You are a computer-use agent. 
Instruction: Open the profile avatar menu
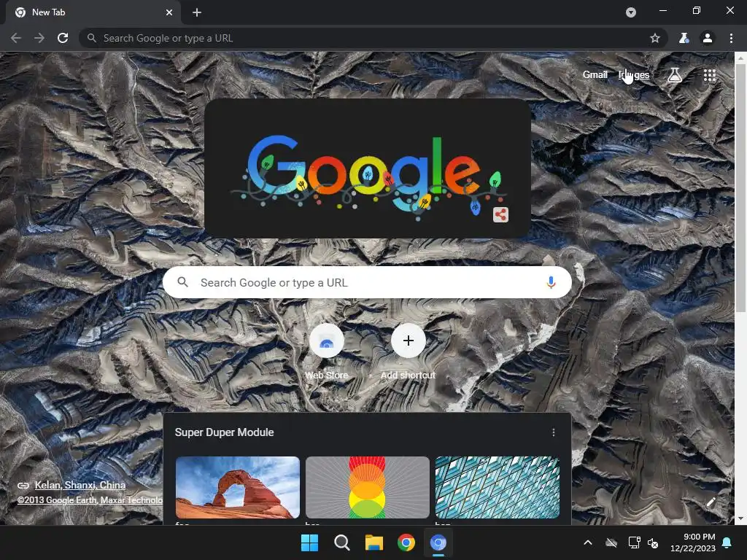[708, 38]
